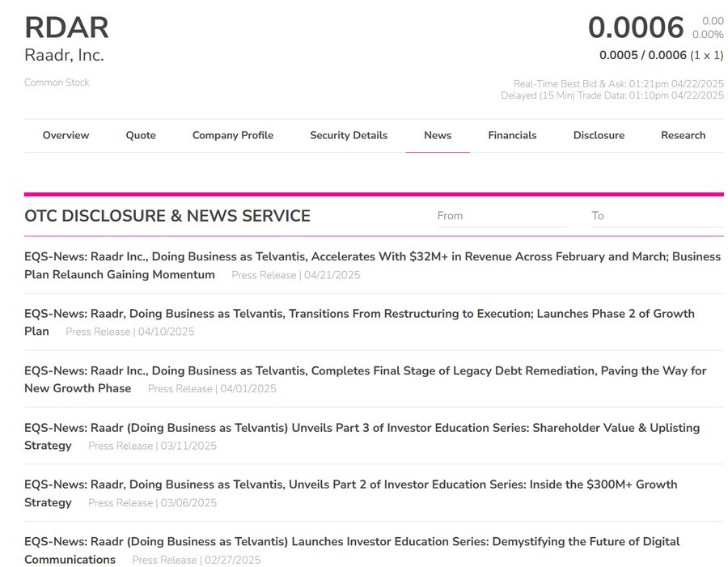Open the Launches Phase 2 of Growth Plan headline

[359, 322]
